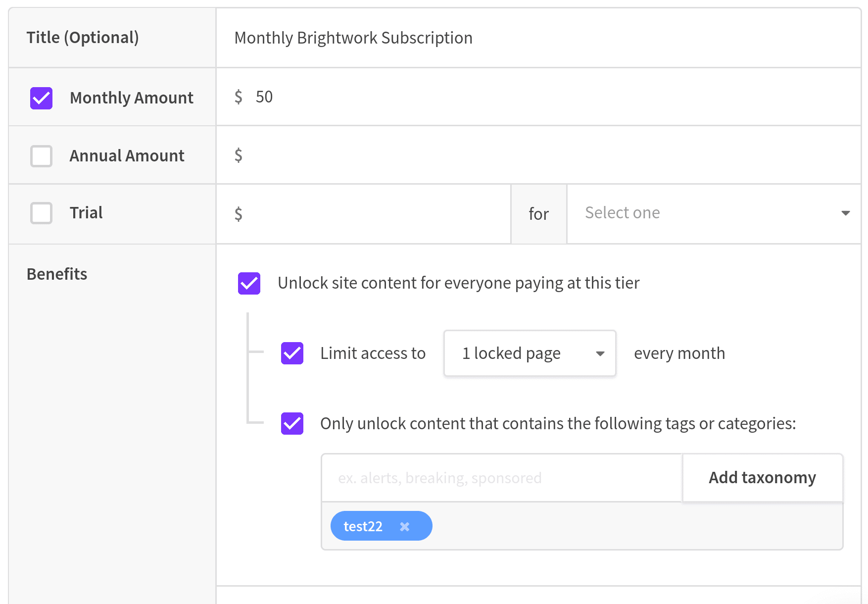Click the for label in Trial row
Image resolution: width=868 pixels, height=604 pixels.
pos(538,214)
